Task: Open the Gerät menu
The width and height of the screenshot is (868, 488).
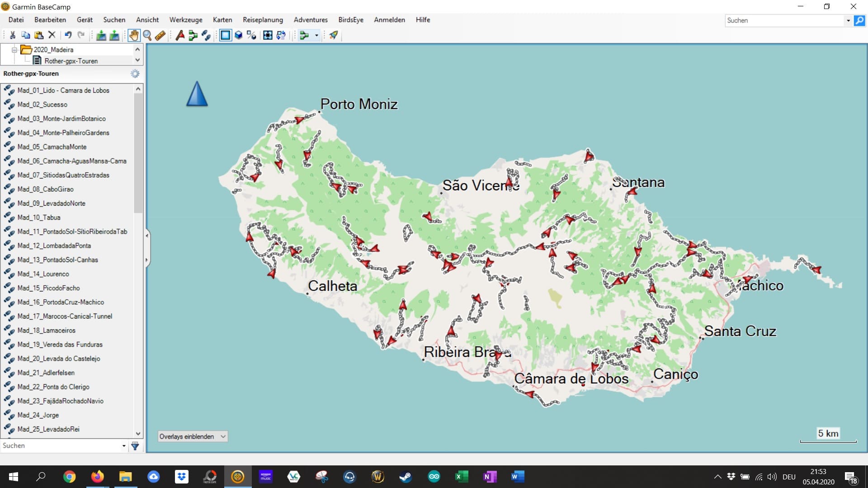Action: [85, 20]
